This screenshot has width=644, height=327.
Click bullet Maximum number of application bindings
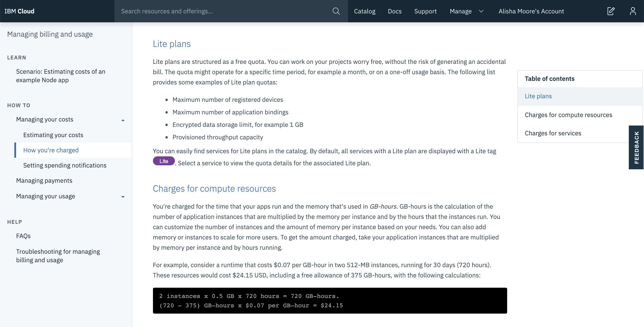pos(230,112)
